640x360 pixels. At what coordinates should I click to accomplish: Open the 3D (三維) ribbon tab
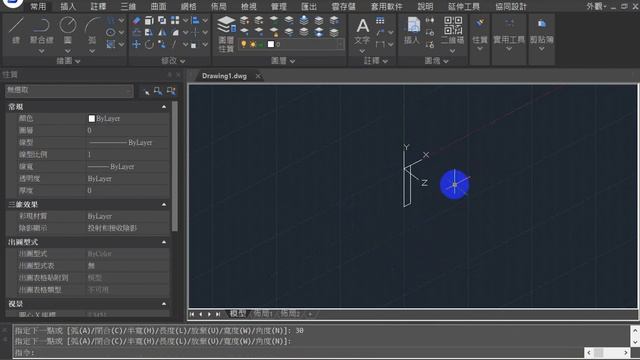point(128,7)
